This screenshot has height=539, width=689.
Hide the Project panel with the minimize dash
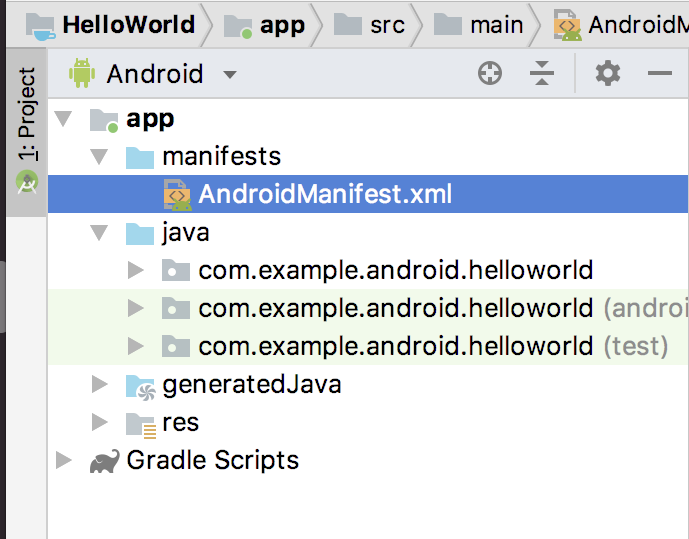(x=659, y=73)
